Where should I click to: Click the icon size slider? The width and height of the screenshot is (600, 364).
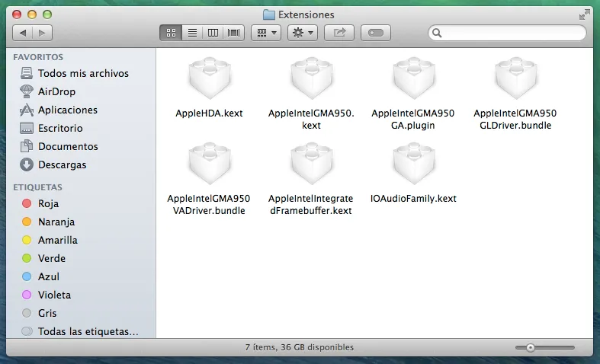[x=545, y=347]
